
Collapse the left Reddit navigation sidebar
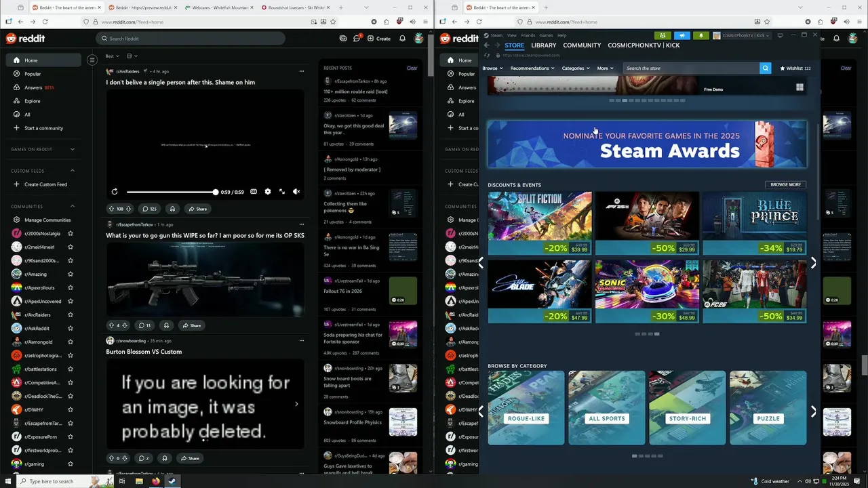click(92, 60)
